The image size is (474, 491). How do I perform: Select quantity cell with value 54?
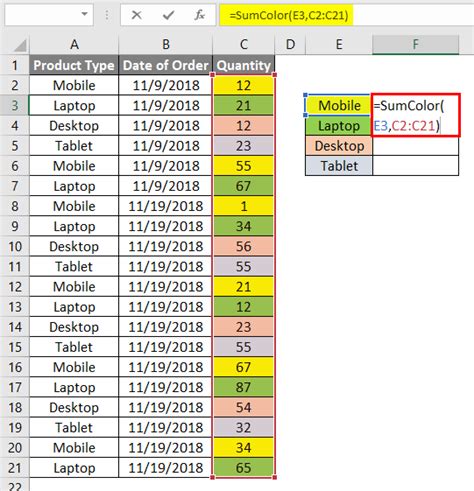(244, 407)
